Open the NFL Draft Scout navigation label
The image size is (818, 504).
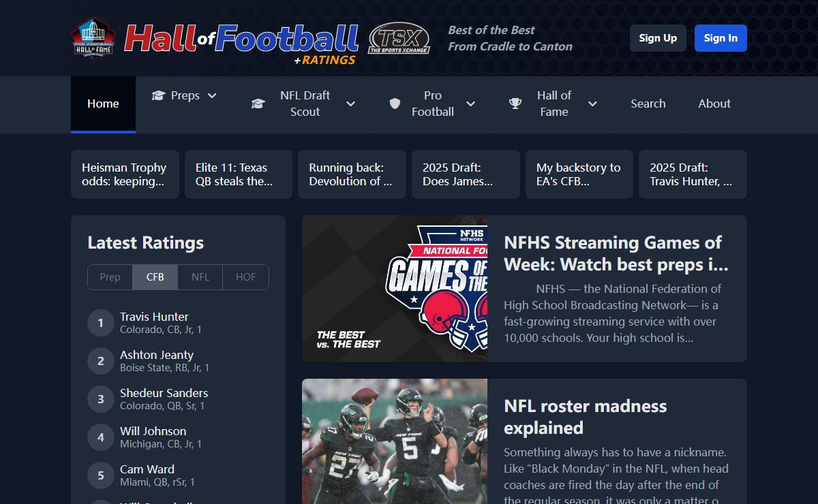coord(305,104)
